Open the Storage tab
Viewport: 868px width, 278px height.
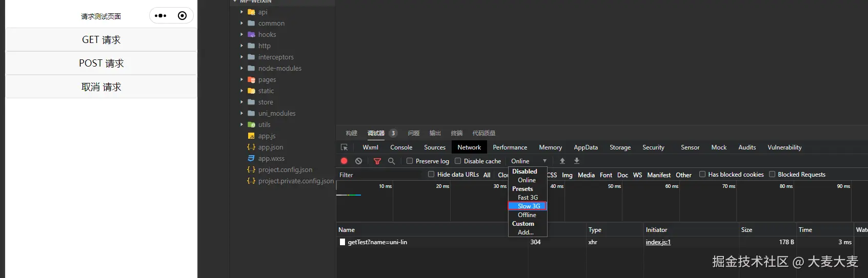620,147
